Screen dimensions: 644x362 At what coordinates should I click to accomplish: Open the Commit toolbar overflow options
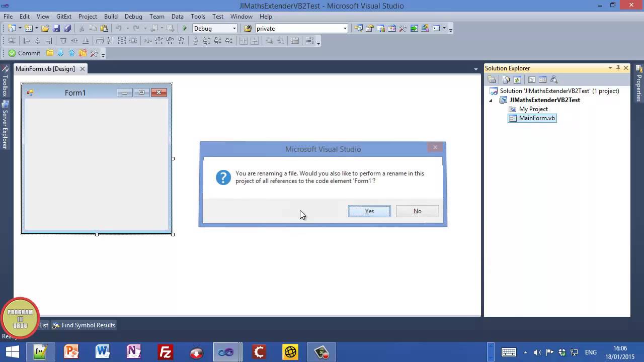(103, 54)
